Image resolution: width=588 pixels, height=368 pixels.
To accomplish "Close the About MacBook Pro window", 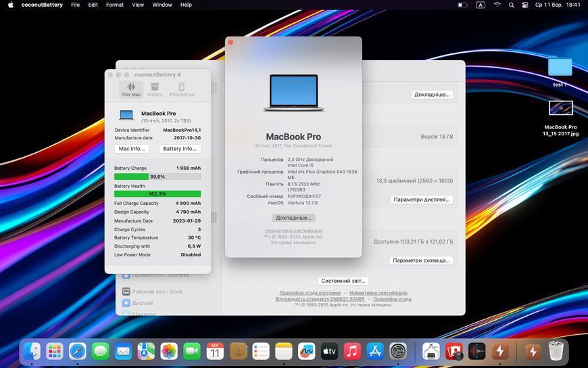I will 231,43.
